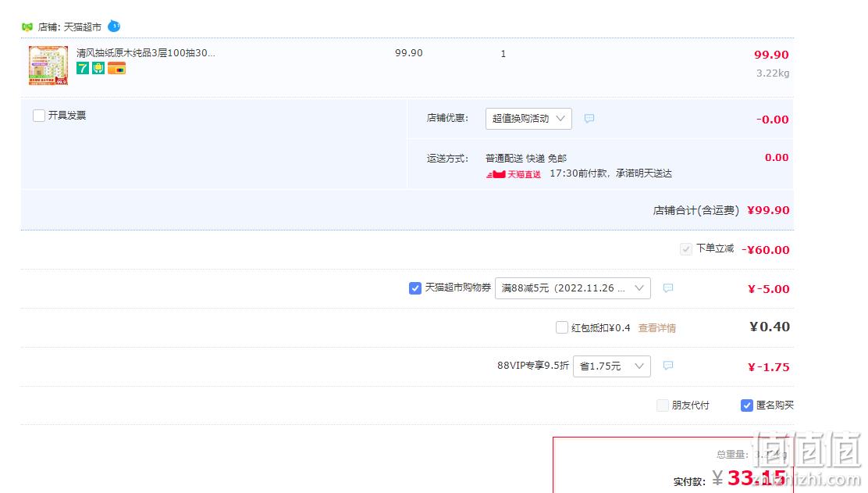The image size is (868, 493).
Task: Click the 3.22kg weight text
Action: [x=773, y=73]
